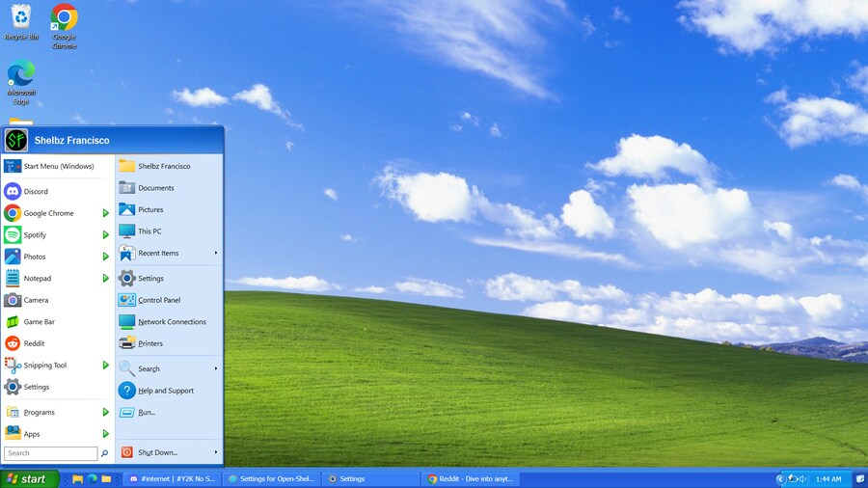Launch Reddit from the Start menu
This screenshot has height=488, width=868.
click(34, 343)
